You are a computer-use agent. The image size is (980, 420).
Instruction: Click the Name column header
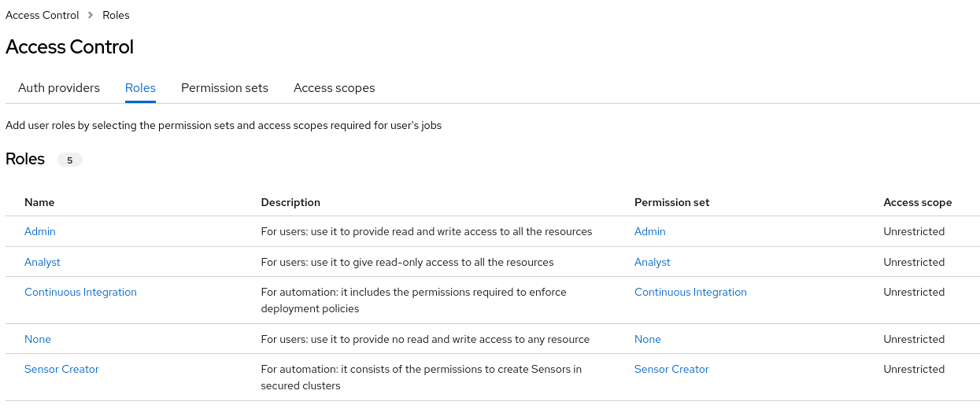(39, 202)
